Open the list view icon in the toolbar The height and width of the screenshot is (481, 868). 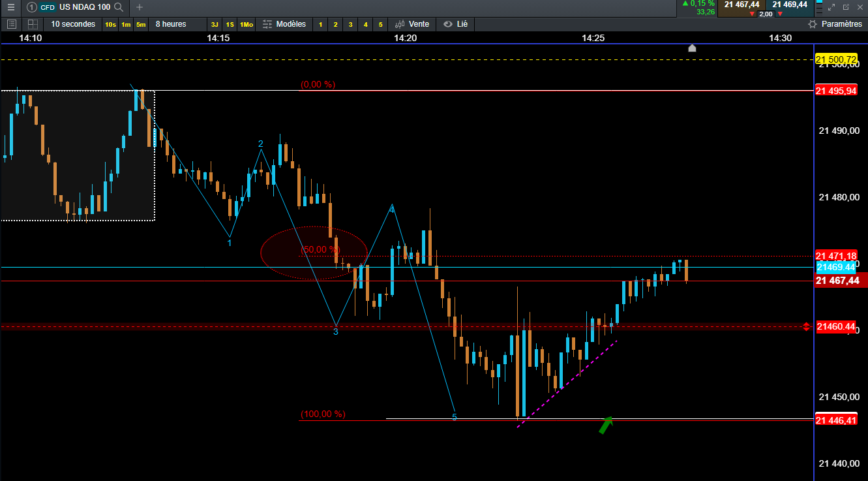coord(11,24)
